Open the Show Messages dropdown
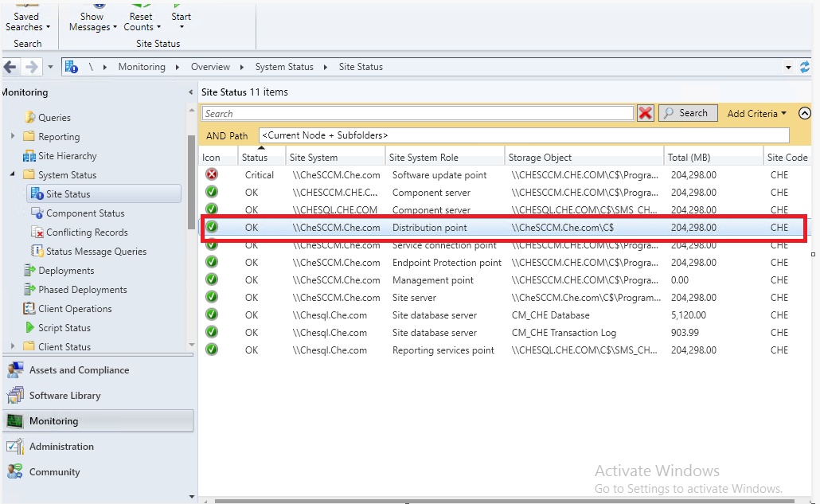 pyautogui.click(x=92, y=21)
